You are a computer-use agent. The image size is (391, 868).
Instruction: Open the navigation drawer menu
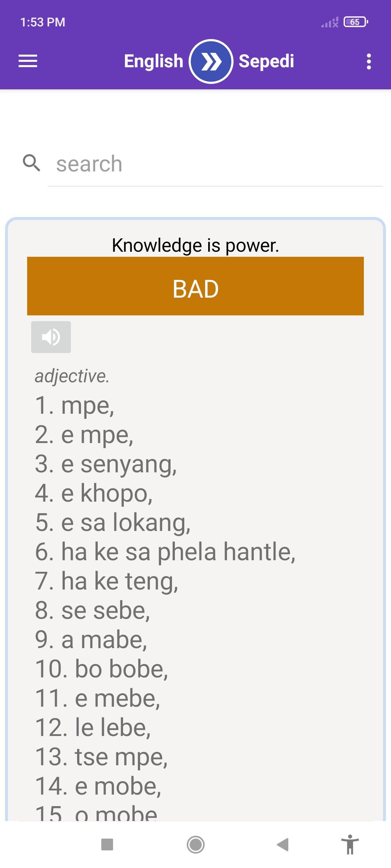tap(28, 61)
